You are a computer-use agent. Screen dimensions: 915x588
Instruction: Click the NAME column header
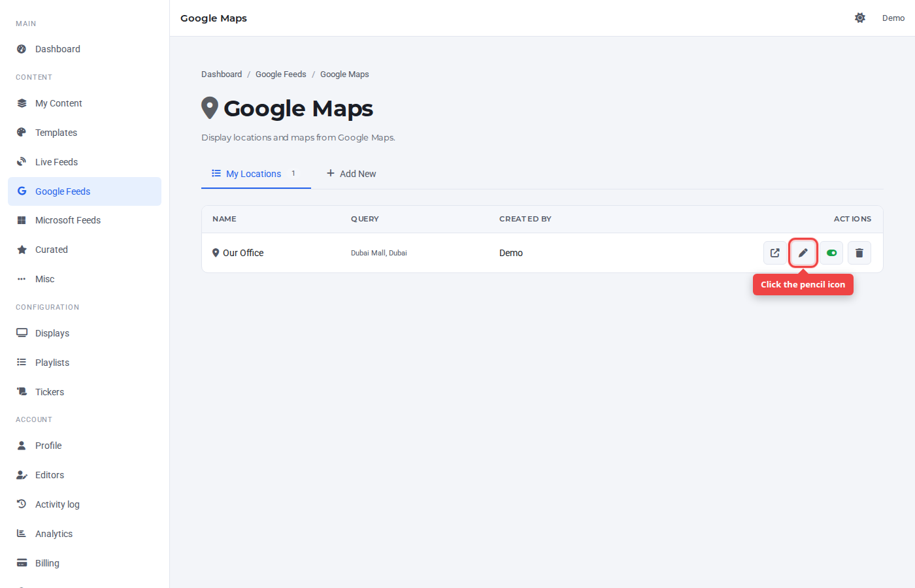point(224,219)
